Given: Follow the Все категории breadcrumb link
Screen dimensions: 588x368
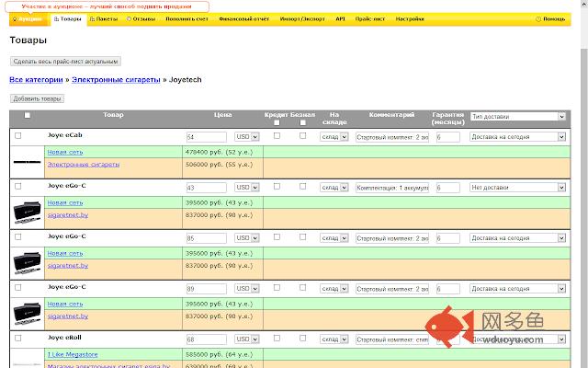Looking at the screenshot, I should 36,80.
